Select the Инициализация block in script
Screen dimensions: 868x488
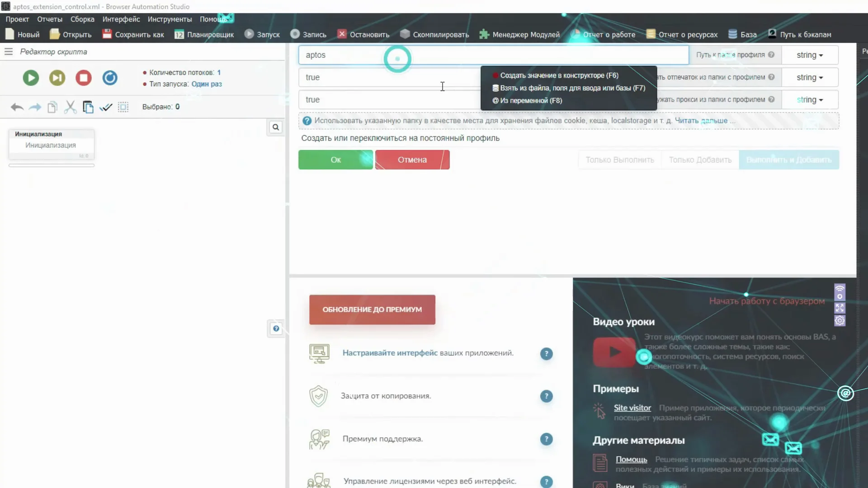pyautogui.click(x=51, y=145)
